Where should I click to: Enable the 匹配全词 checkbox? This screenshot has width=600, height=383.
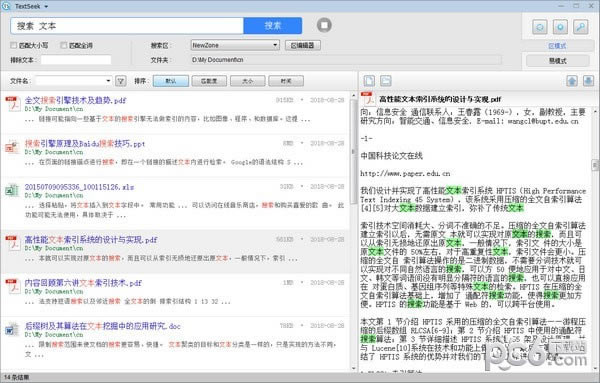tap(64, 45)
